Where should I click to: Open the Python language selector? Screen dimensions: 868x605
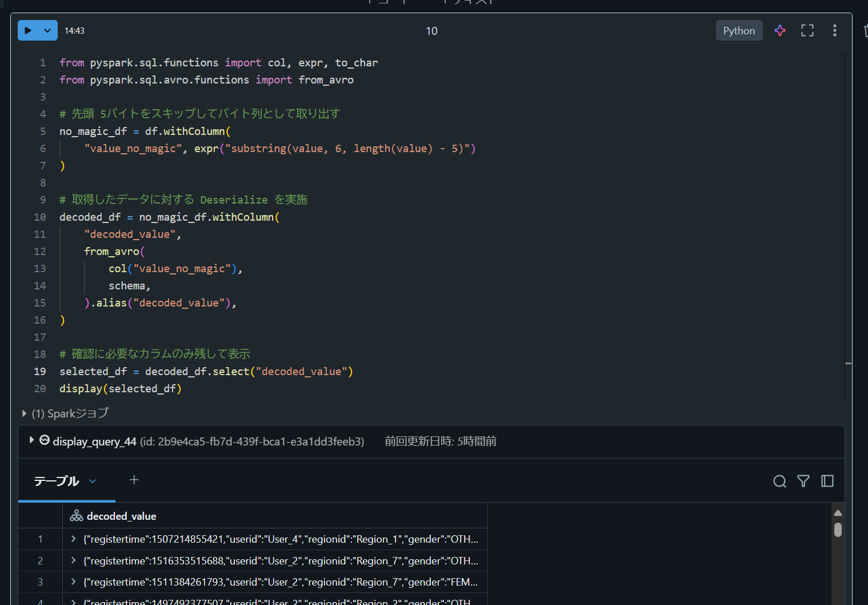pyautogui.click(x=739, y=31)
